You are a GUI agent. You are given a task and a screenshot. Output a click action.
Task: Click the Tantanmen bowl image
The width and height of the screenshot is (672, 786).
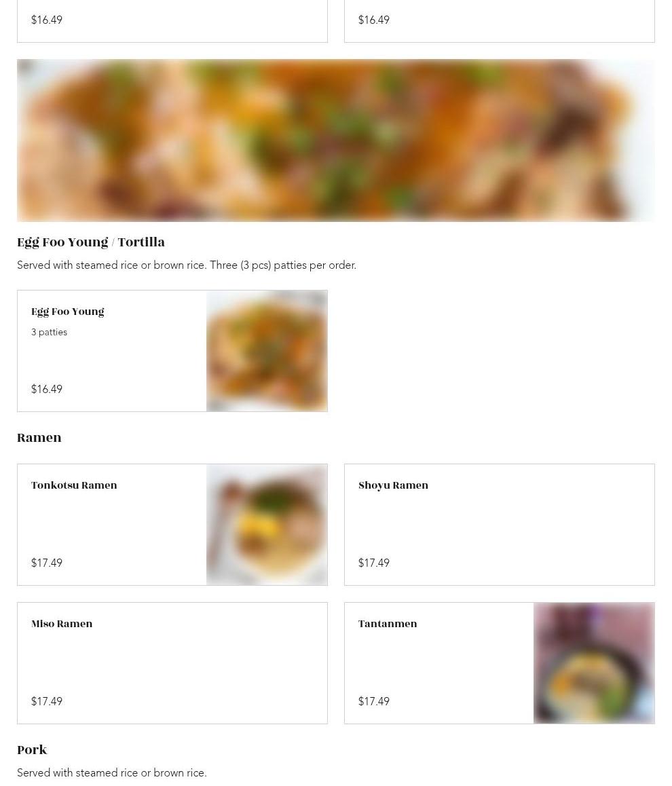click(x=594, y=662)
